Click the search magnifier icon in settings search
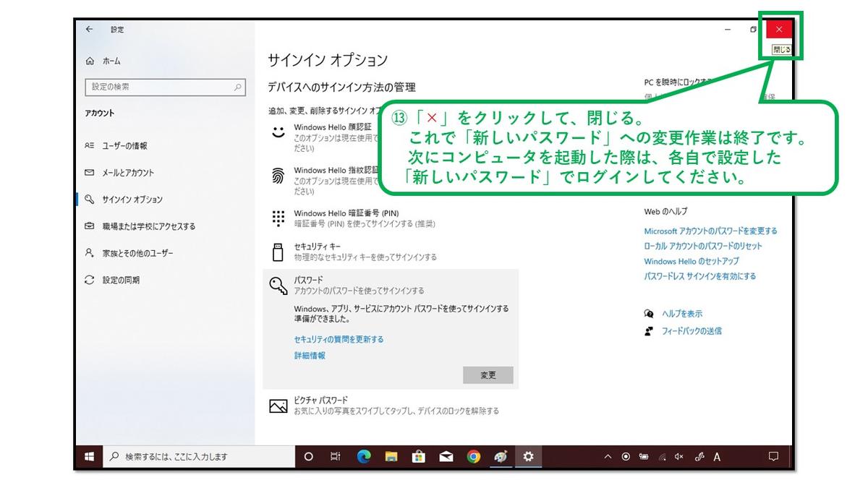868x488 pixels. pos(238,87)
